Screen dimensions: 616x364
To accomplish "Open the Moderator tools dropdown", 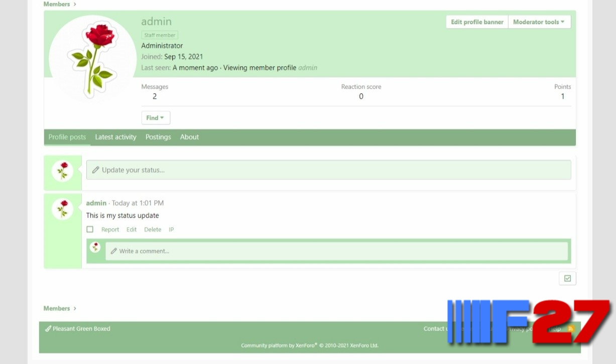I will click(x=539, y=22).
